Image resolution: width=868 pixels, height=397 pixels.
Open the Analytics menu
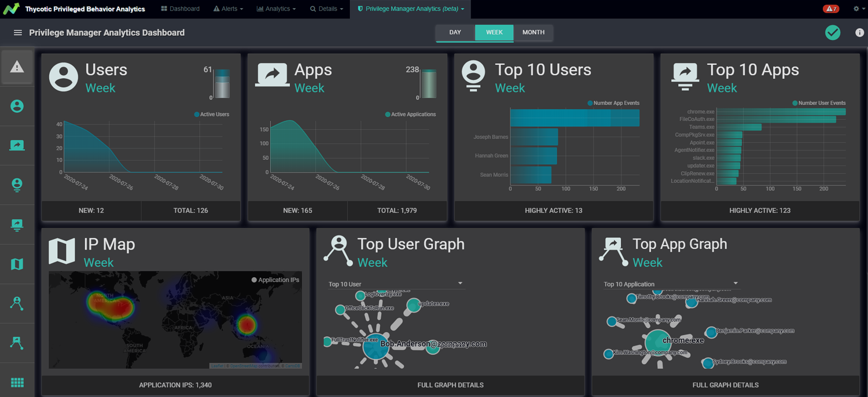(276, 9)
